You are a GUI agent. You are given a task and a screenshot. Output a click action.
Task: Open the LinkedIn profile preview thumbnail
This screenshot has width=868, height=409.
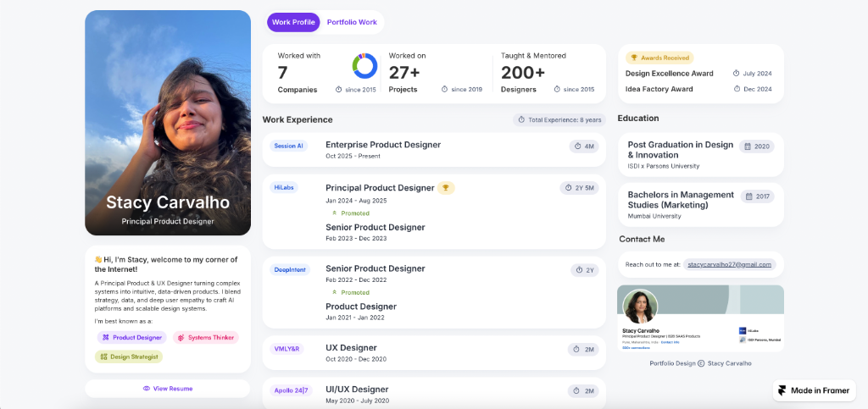pyautogui.click(x=700, y=318)
